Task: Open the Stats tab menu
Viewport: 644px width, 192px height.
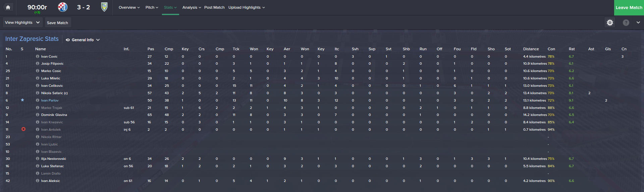Action: coord(170,7)
